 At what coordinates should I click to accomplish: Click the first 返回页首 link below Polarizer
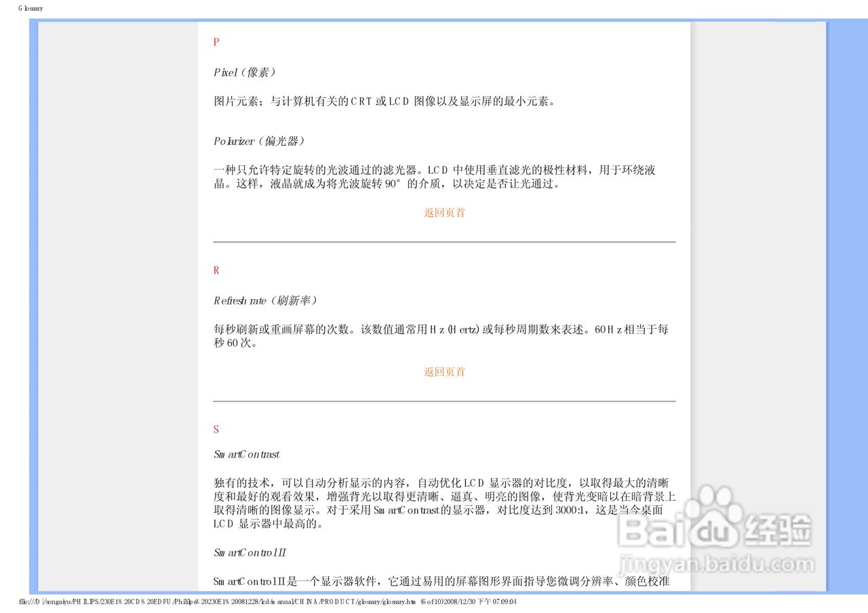pos(445,213)
